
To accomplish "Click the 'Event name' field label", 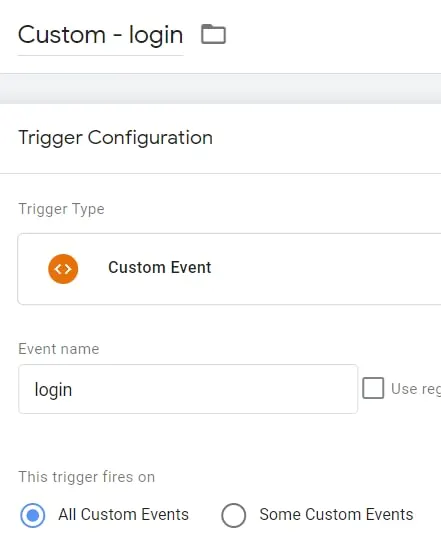I will coord(59,349).
